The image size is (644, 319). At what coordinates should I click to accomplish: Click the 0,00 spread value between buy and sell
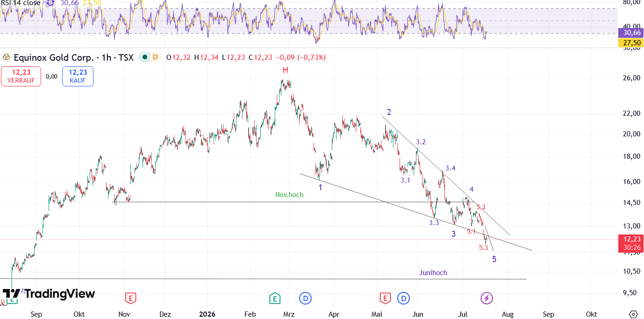point(51,76)
